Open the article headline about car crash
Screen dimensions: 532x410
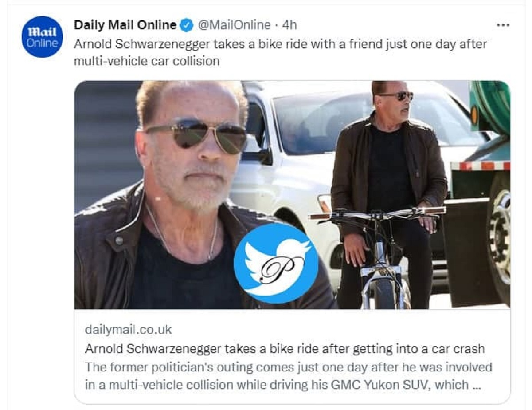284,349
